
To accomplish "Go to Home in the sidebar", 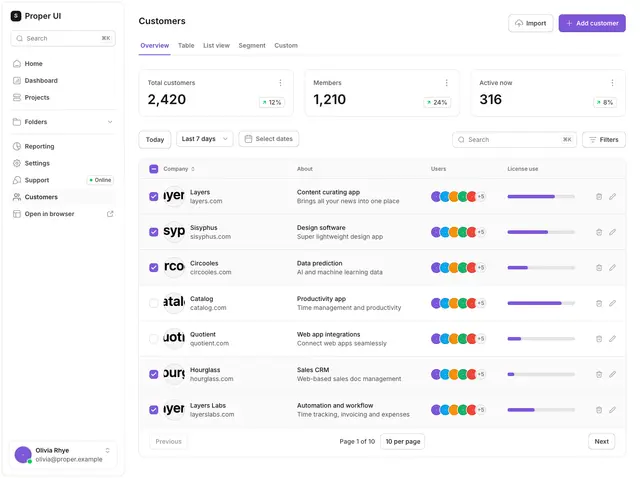I will click(x=63, y=64).
